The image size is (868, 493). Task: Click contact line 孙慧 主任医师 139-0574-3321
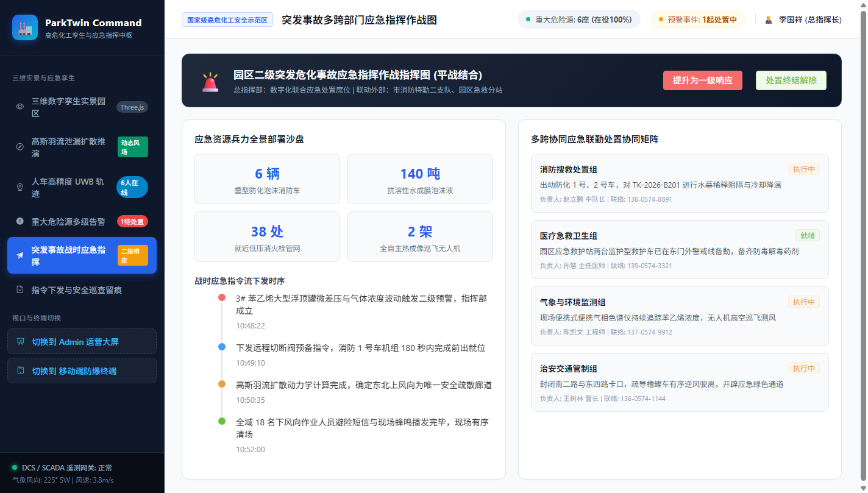[606, 266]
